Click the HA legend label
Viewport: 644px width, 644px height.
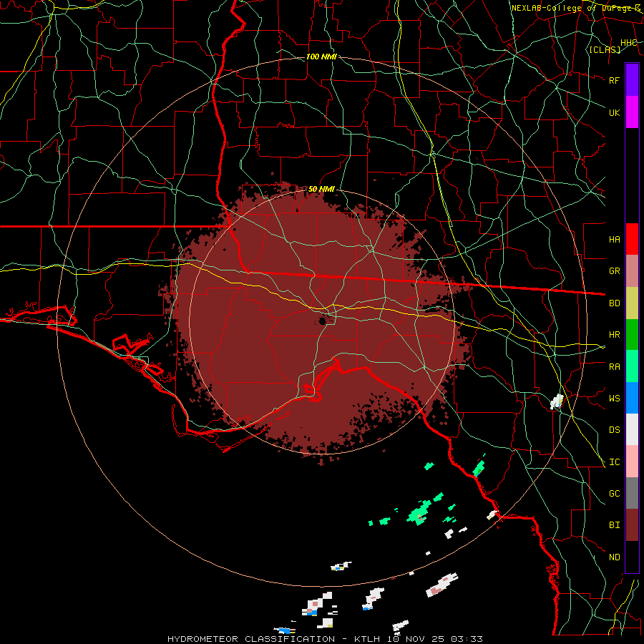614,239
